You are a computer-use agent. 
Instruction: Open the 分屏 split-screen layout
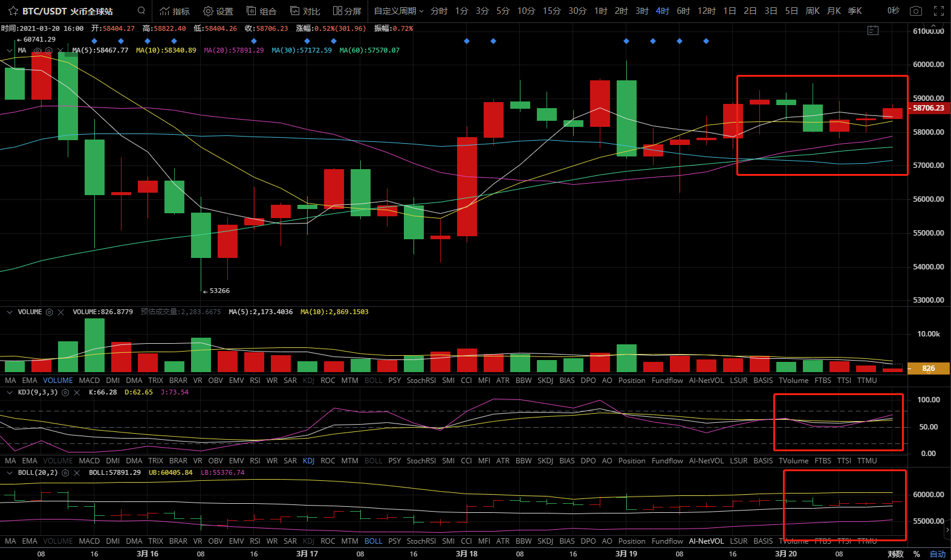[347, 11]
